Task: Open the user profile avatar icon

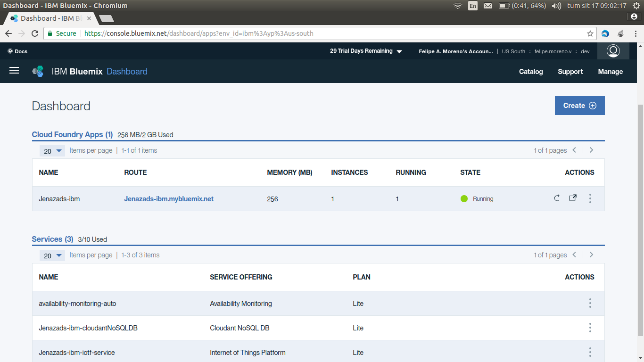Action: (x=613, y=51)
